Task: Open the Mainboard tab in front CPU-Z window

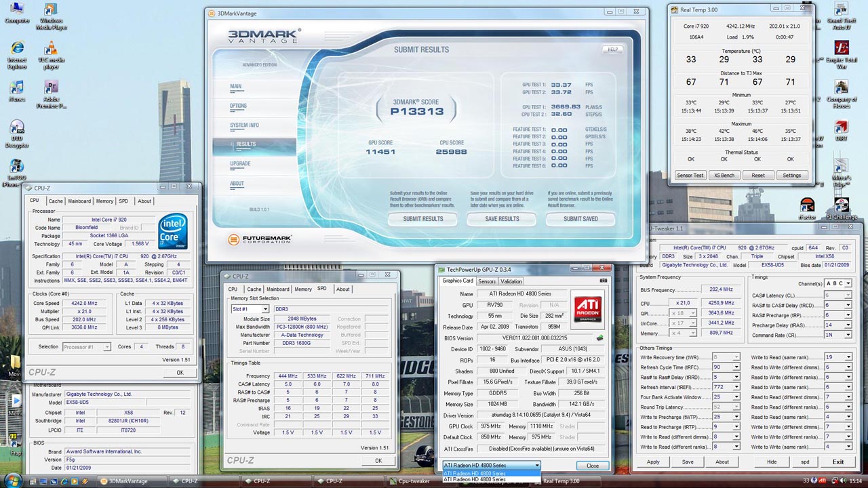Action: (79, 201)
